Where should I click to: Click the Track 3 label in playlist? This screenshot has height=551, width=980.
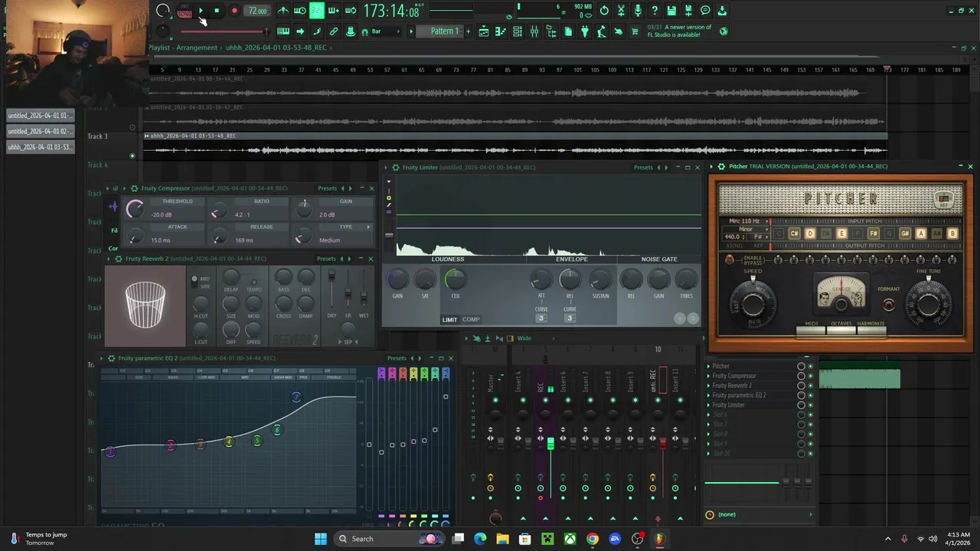click(x=97, y=136)
